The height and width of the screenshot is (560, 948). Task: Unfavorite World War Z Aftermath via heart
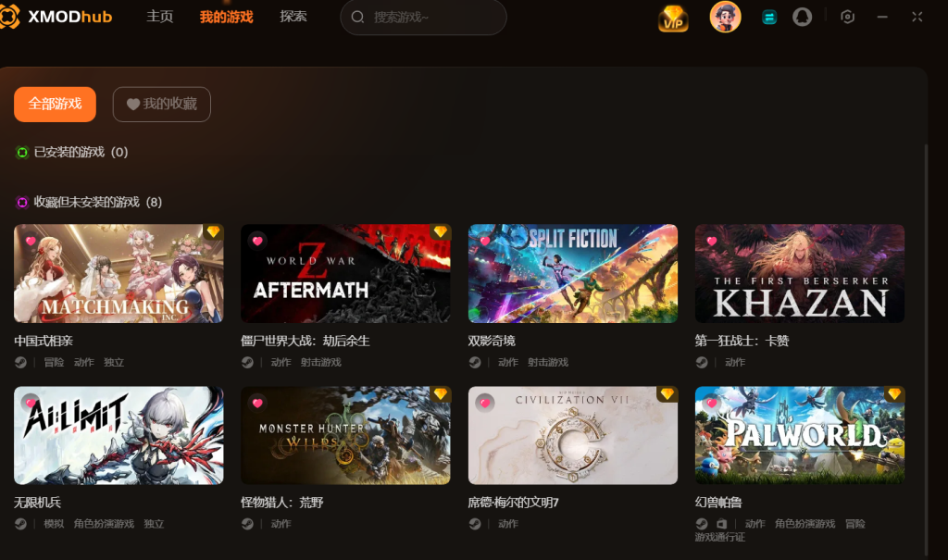pyautogui.click(x=257, y=241)
